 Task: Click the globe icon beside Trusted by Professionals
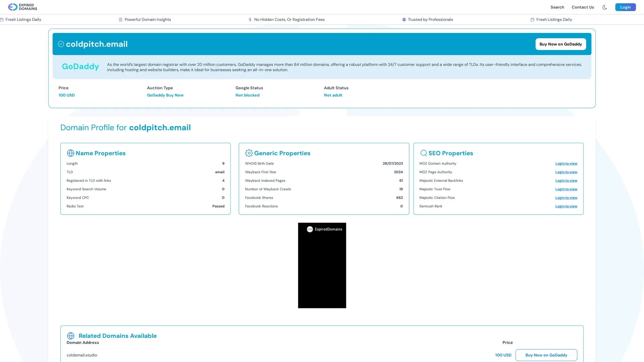coord(404,19)
